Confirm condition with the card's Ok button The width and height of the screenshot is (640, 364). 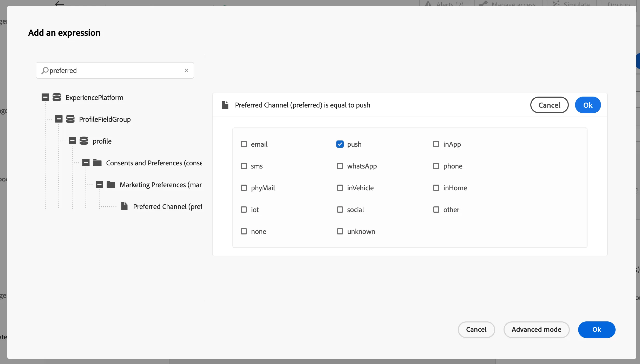coord(588,105)
